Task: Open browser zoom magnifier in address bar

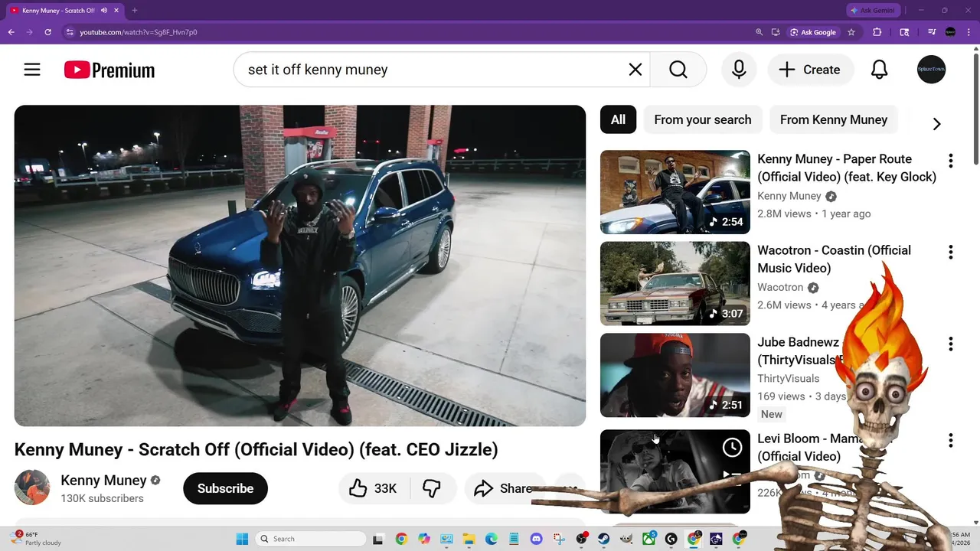Action: coord(759,32)
